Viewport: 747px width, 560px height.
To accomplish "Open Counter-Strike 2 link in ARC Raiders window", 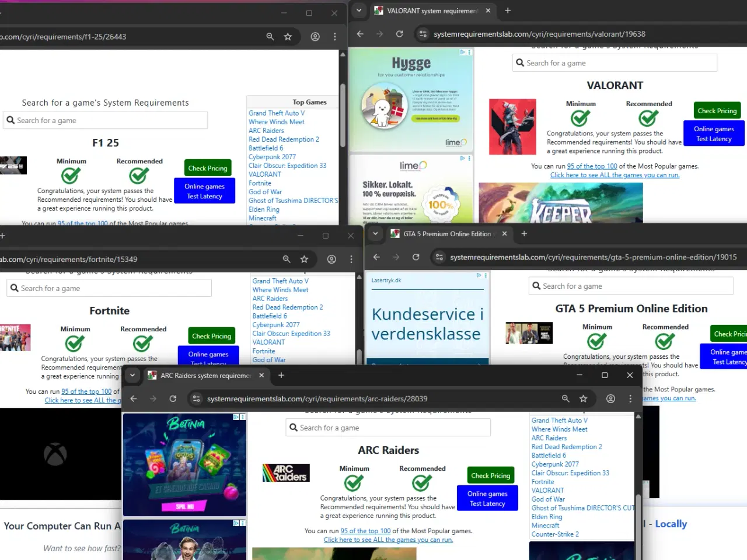I will click(555, 534).
